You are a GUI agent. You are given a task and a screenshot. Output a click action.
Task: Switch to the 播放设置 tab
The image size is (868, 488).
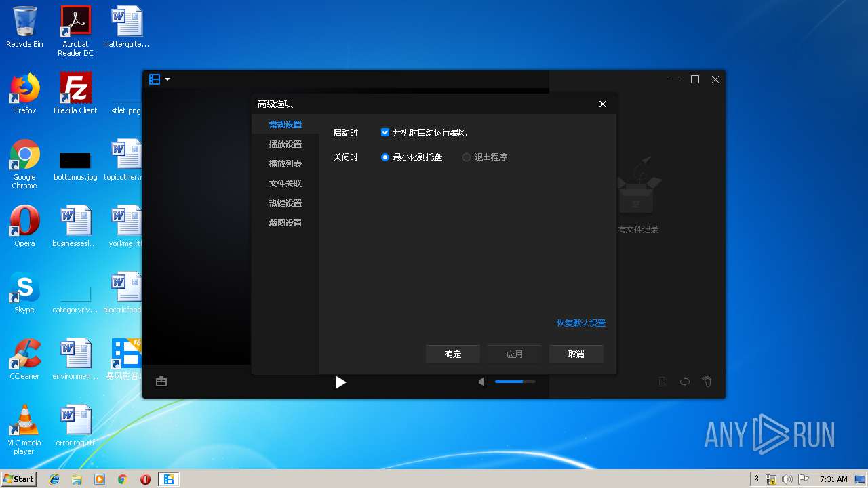(285, 144)
